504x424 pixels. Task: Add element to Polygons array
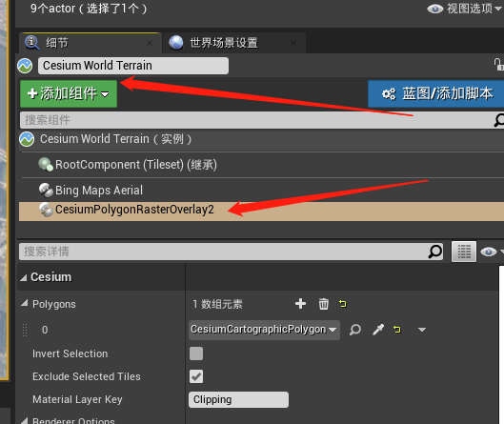pos(300,303)
